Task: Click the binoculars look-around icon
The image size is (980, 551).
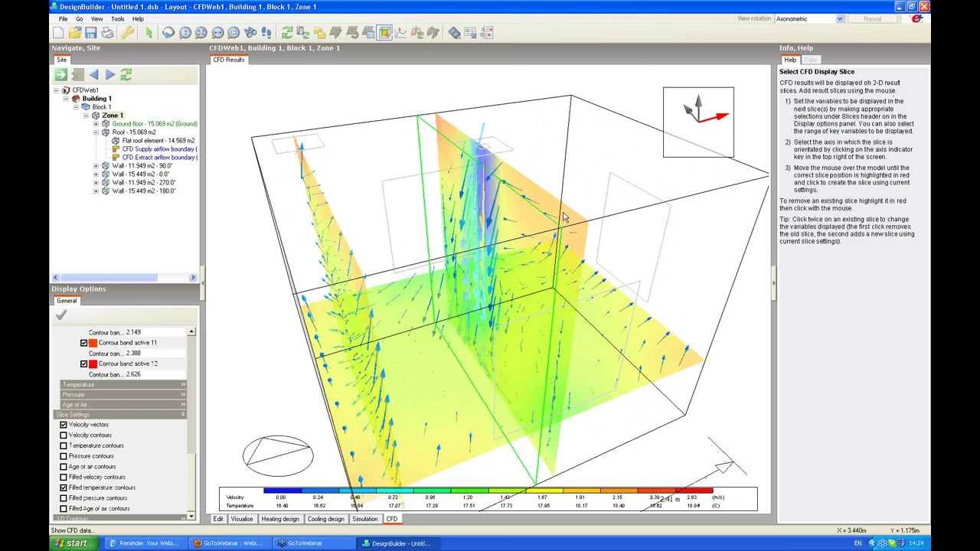Action: pyautogui.click(x=250, y=33)
